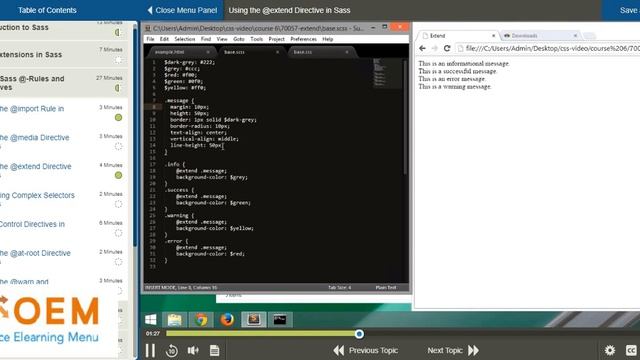The image size is (640, 360).
Task: Click the status circle for Complex Selectors
Action: click(118, 204)
